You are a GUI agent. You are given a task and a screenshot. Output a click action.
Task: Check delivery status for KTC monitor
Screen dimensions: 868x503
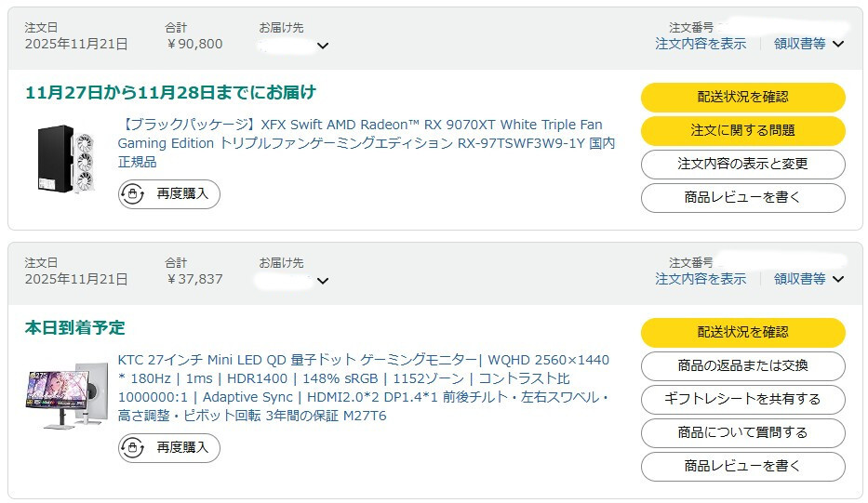pyautogui.click(x=742, y=333)
